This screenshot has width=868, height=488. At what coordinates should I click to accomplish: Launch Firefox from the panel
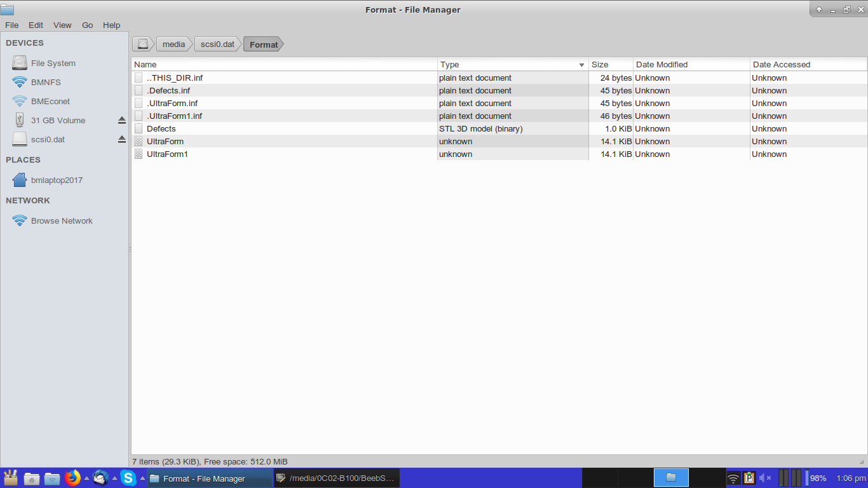(x=73, y=478)
